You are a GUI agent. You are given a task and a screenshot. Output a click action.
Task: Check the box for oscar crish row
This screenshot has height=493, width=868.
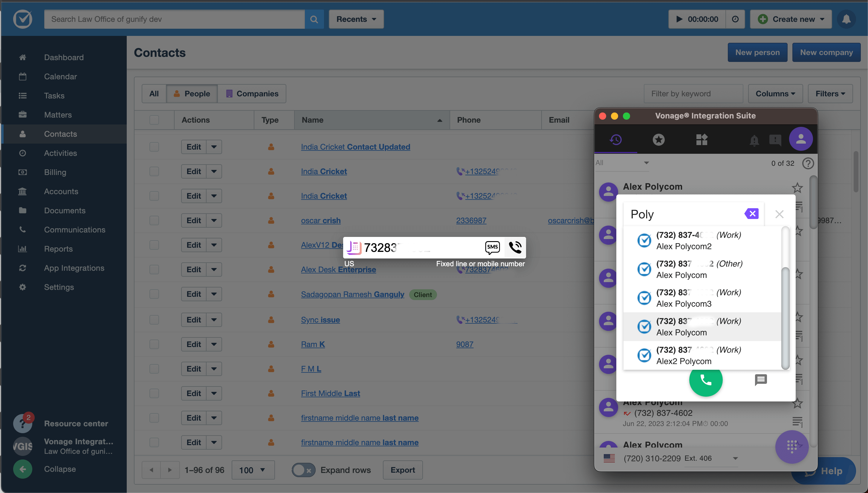[154, 220]
